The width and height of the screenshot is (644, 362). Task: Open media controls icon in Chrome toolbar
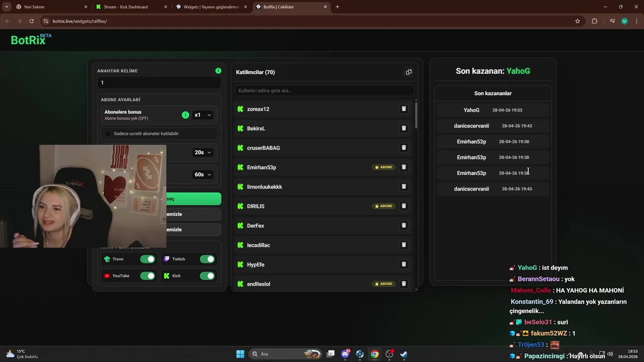[612, 21]
